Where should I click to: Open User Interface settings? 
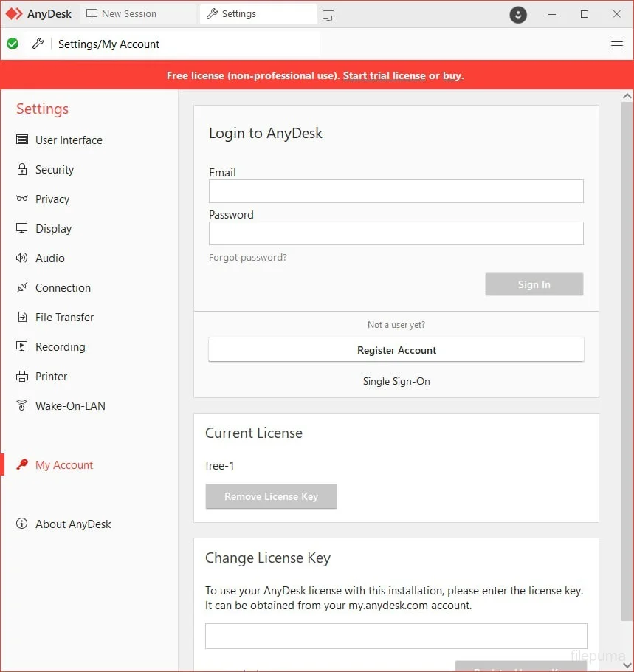[x=69, y=140]
